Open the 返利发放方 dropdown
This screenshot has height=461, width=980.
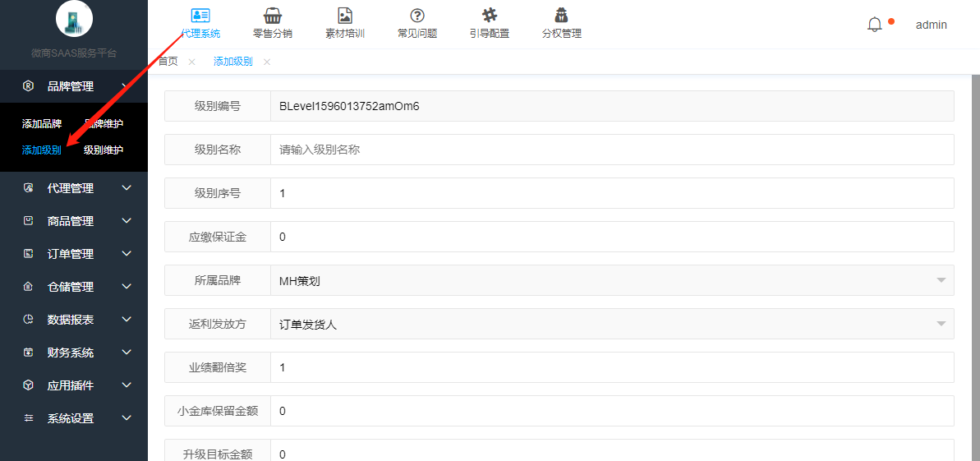pos(612,325)
